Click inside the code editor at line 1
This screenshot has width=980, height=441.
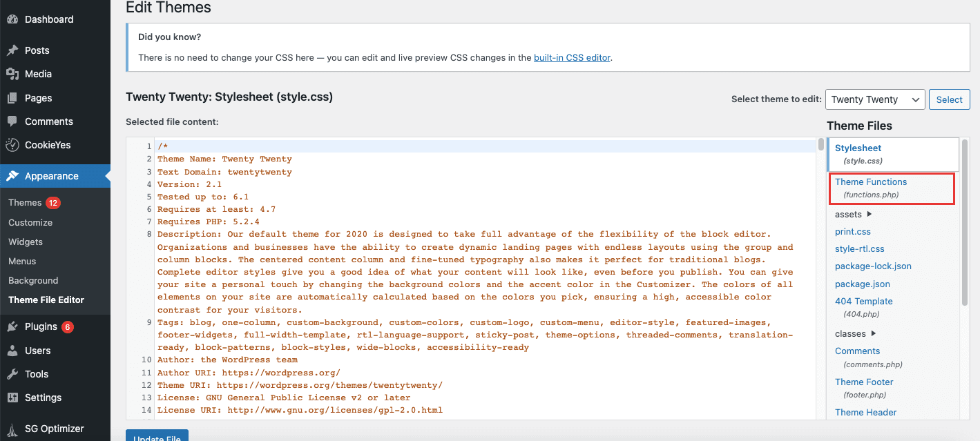486,146
